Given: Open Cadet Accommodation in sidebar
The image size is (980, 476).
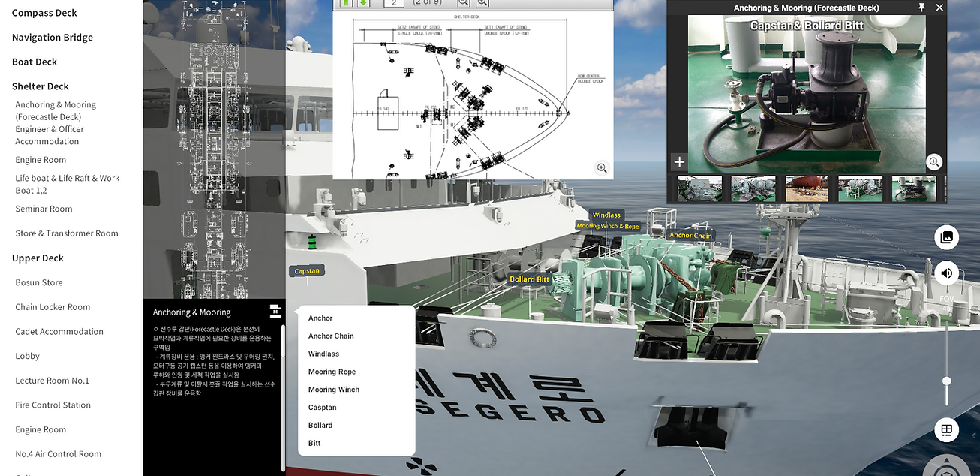Looking at the screenshot, I should click(x=59, y=332).
